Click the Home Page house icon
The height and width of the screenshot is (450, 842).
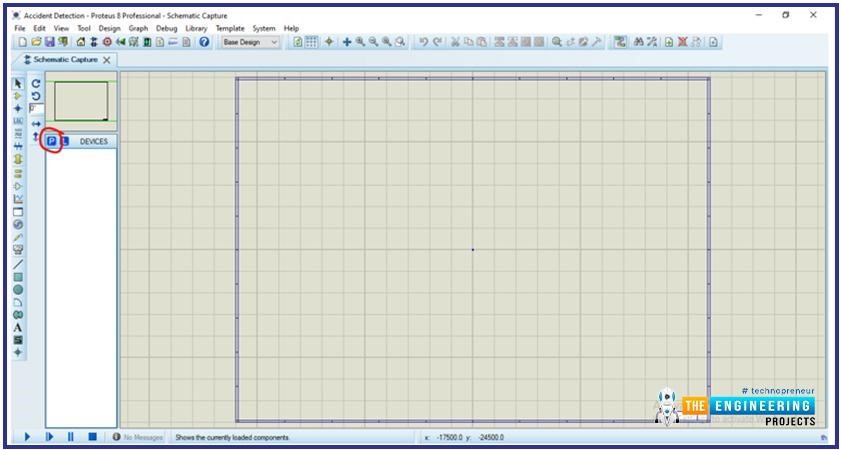pos(81,42)
